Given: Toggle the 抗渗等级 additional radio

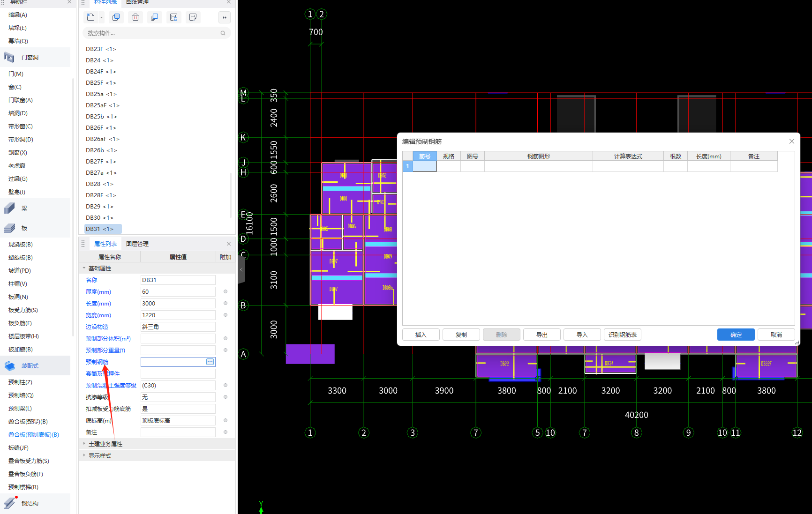Looking at the screenshot, I should 226,397.
